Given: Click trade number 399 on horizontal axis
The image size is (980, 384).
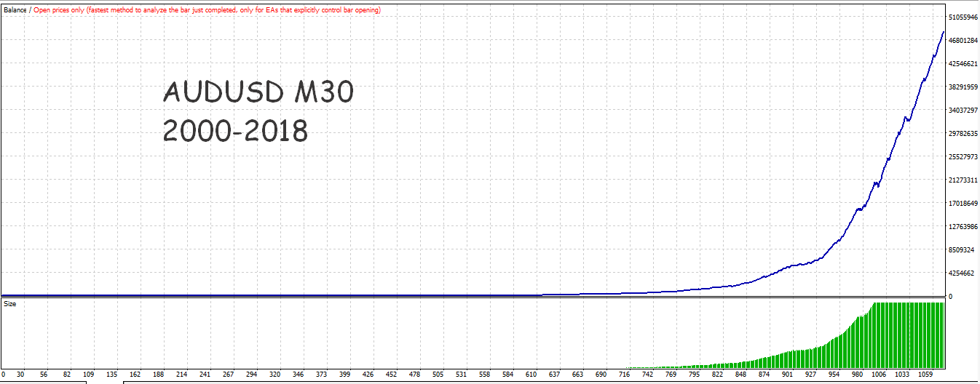Looking at the screenshot, I should [345, 375].
